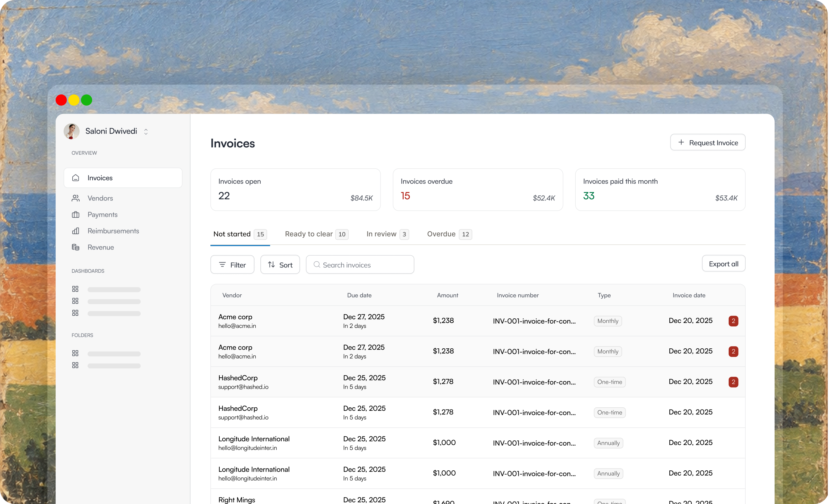Click the $1,000 amount in second Longitude row
This screenshot has width=829, height=504.
pos(444,473)
